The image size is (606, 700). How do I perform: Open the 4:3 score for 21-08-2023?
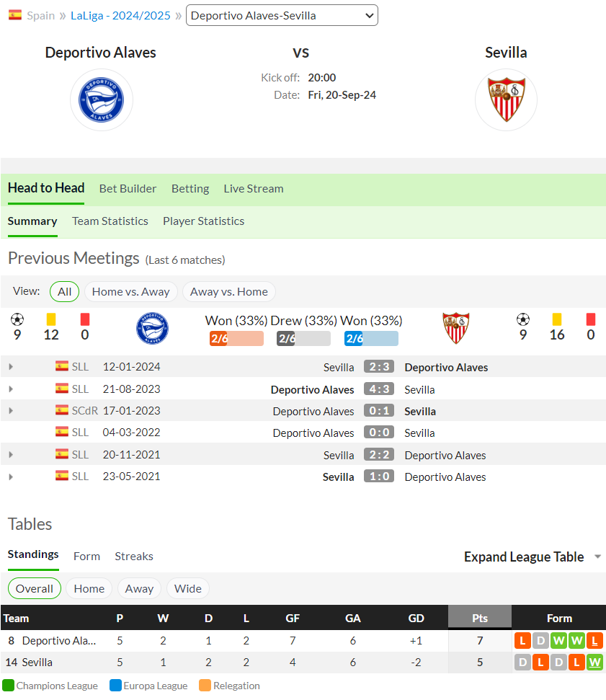(379, 389)
